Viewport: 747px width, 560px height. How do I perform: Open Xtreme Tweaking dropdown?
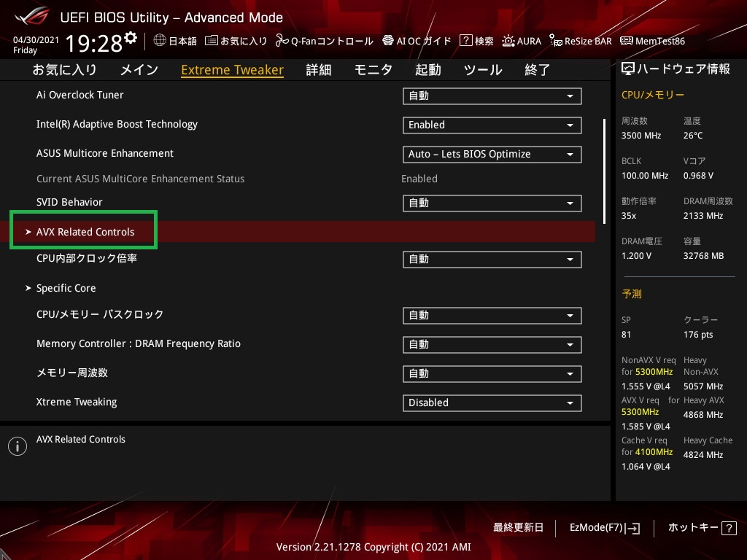pyautogui.click(x=492, y=402)
